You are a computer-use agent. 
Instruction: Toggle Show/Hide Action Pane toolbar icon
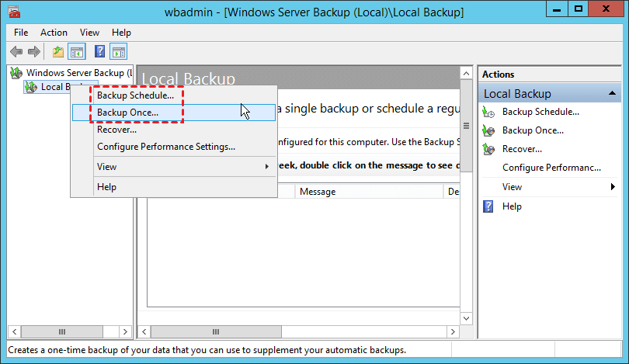118,52
